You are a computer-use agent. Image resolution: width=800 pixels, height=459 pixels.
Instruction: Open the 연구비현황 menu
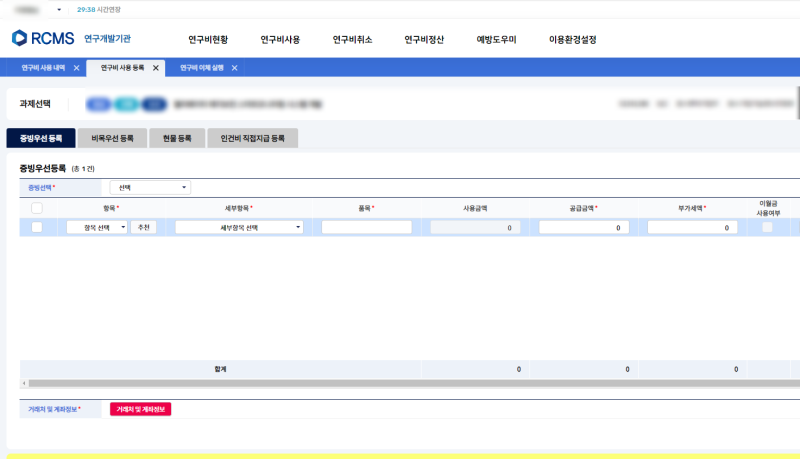click(x=208, y=40)
